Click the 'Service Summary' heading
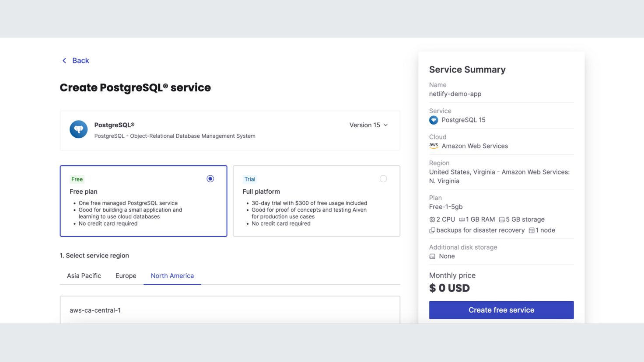This screenshot has width=644, height=362. (467, 70)
